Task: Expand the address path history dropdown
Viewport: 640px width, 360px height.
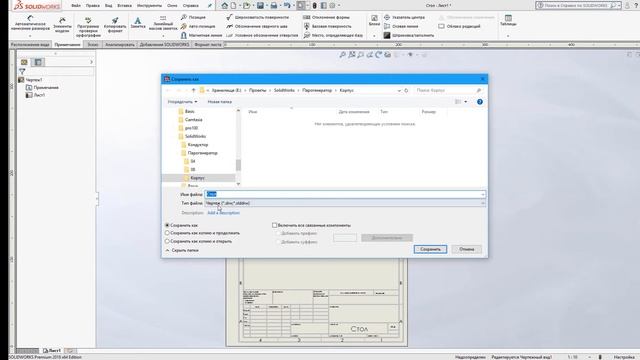Action: (x=399, y=90)
